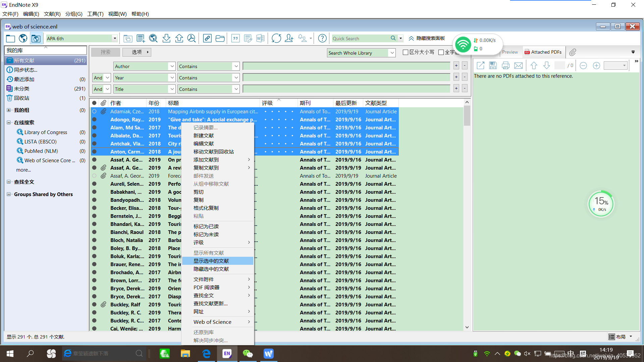The height and width of the screenshot is (362, 644).
Task: Open the APA 6th output style dropdown
Action: (115, 39)
